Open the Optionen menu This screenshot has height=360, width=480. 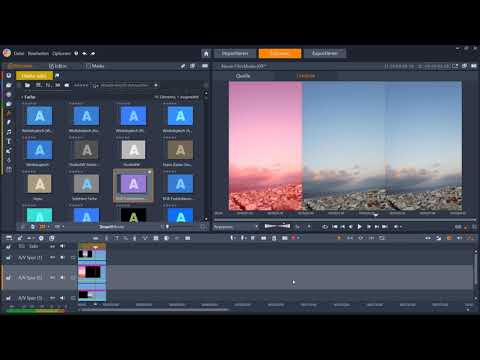coord(61,53)
